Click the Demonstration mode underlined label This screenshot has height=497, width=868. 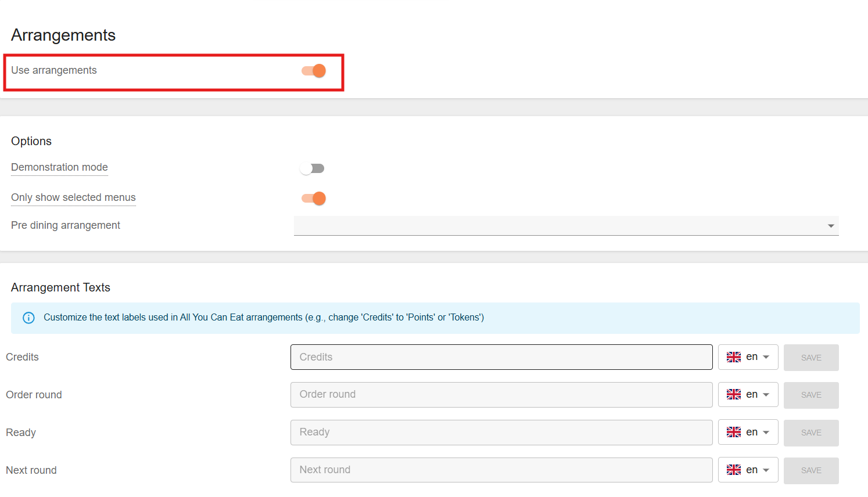pyautogui.click(x=59, y=167)
